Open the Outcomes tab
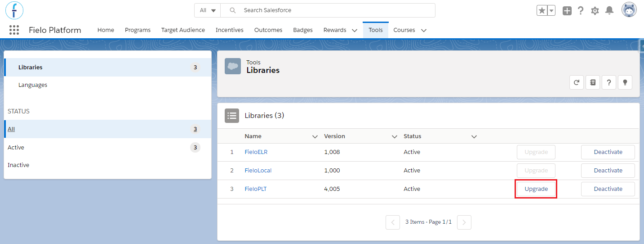Screen dimensions: 644x244 (268, 30)
